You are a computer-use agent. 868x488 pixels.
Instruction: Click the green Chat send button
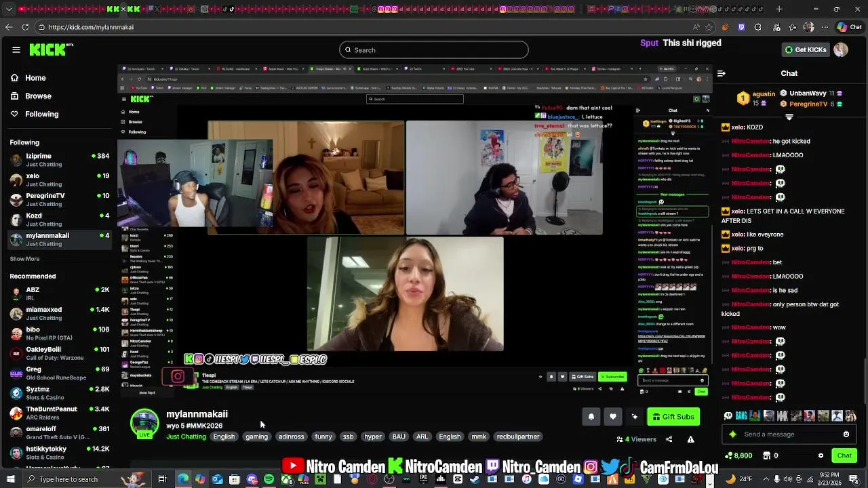844,455
